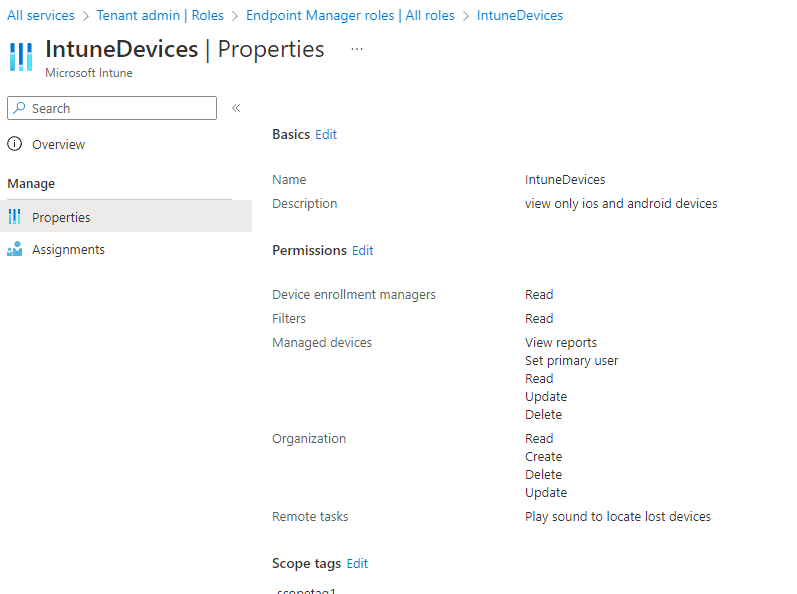797x594 pixels.
Task: Edit the Permissions section
Action: pyautogui.click(x=362, y=251)
